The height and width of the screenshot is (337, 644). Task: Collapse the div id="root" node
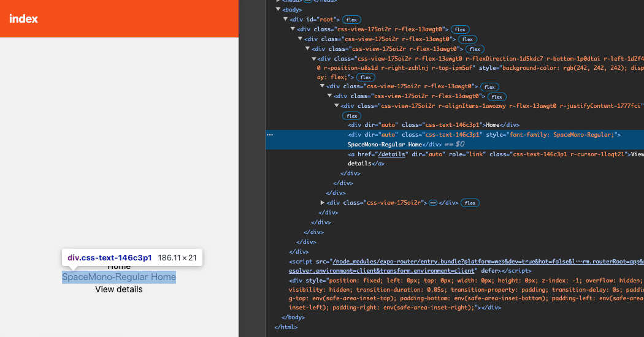tap(285, 19)
